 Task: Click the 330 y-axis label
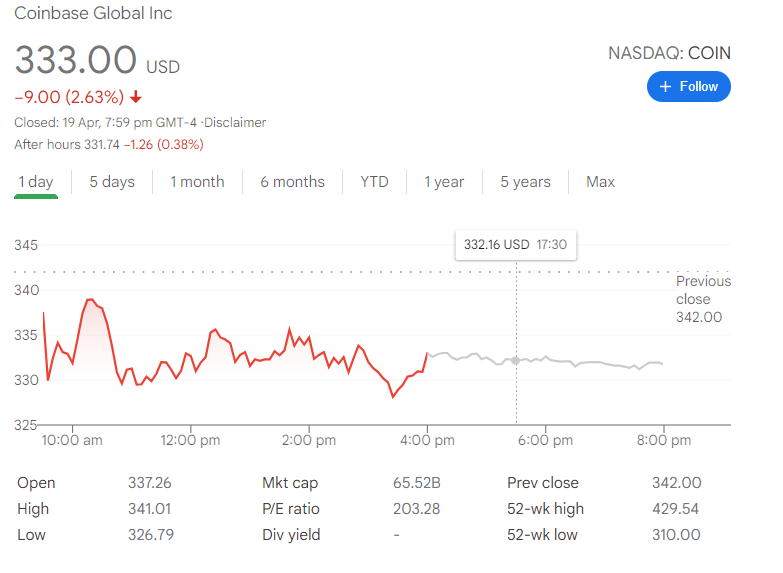(26, 380)
